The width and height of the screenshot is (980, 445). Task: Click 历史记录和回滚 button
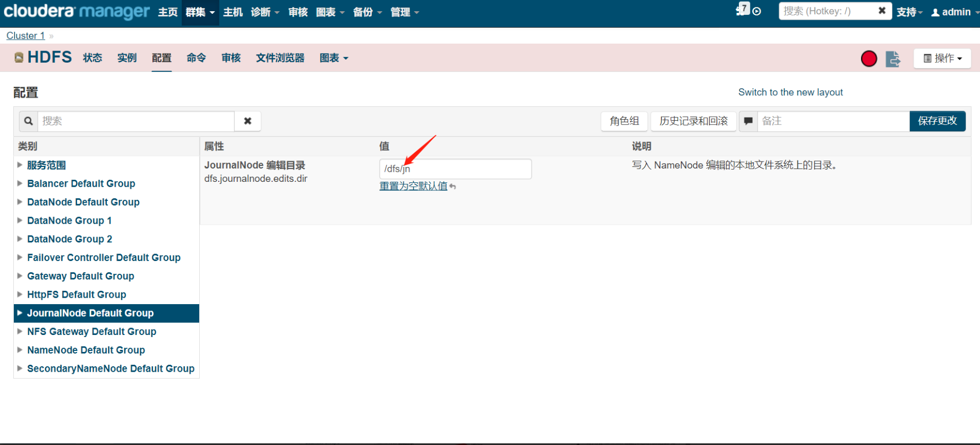693,121
